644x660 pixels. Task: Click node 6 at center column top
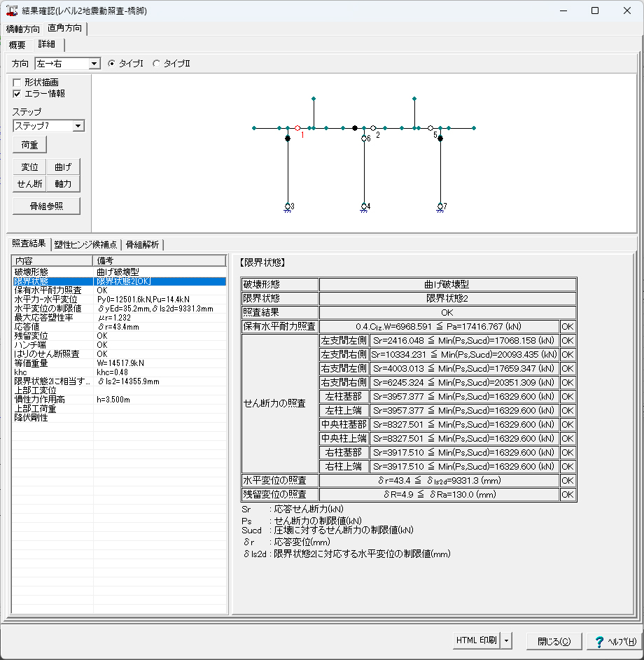coord(364,139)
